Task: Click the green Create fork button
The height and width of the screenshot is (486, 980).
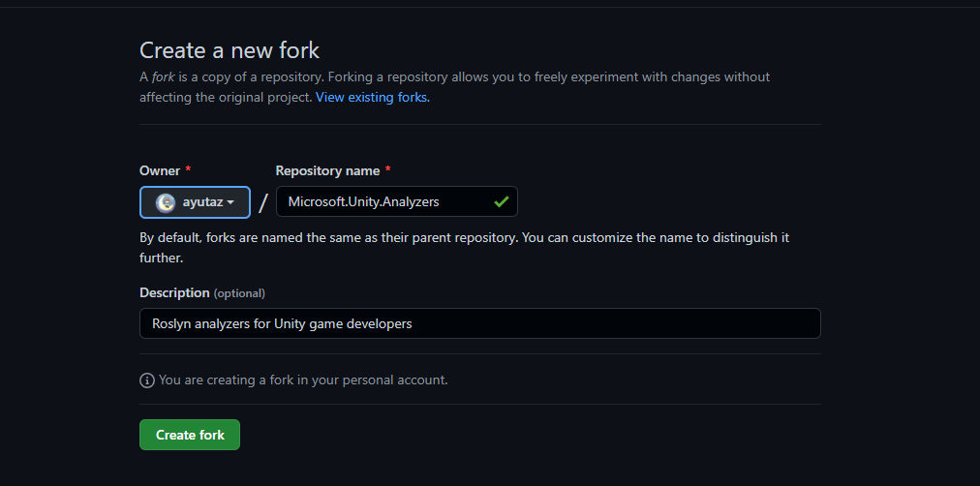Action: click(190, 435)
